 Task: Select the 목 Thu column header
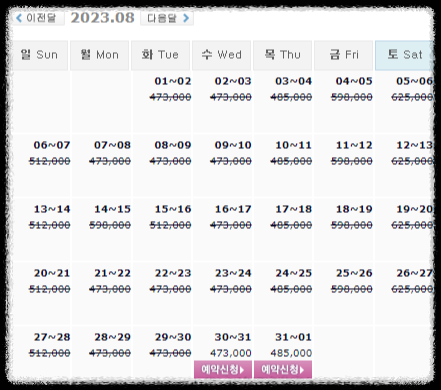282,55
